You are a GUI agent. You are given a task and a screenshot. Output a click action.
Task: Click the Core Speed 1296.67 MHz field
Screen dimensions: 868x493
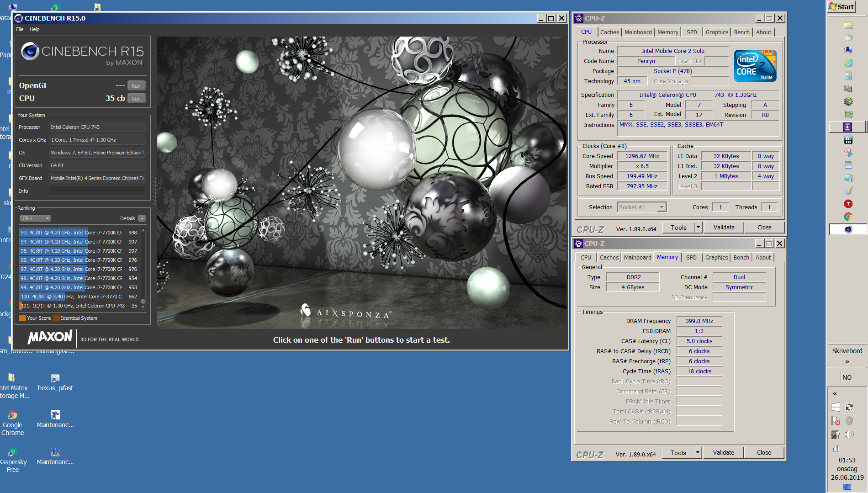pos(642,156)
